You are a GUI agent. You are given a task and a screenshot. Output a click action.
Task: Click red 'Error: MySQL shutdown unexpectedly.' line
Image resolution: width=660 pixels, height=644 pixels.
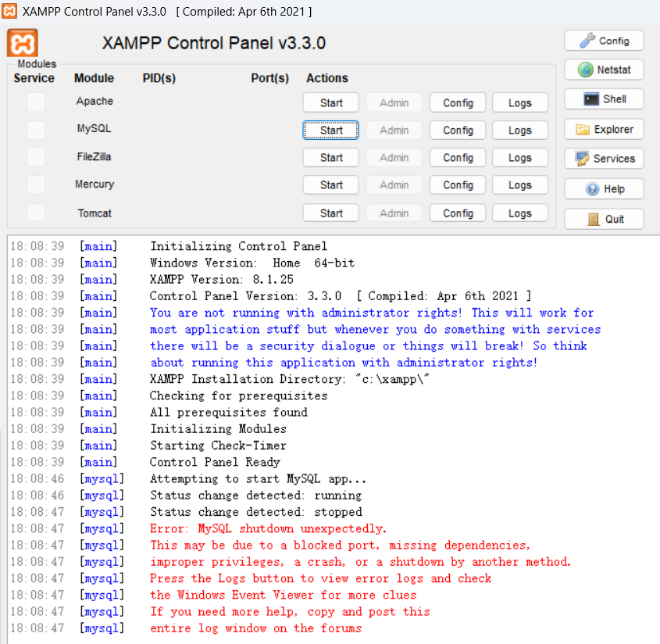click(268, 528)
